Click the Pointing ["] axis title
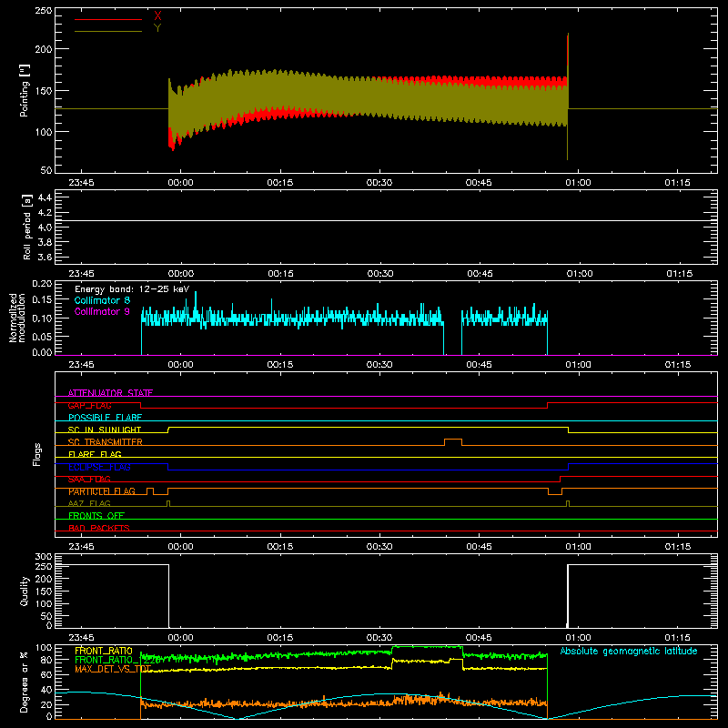 coord(25,90)
